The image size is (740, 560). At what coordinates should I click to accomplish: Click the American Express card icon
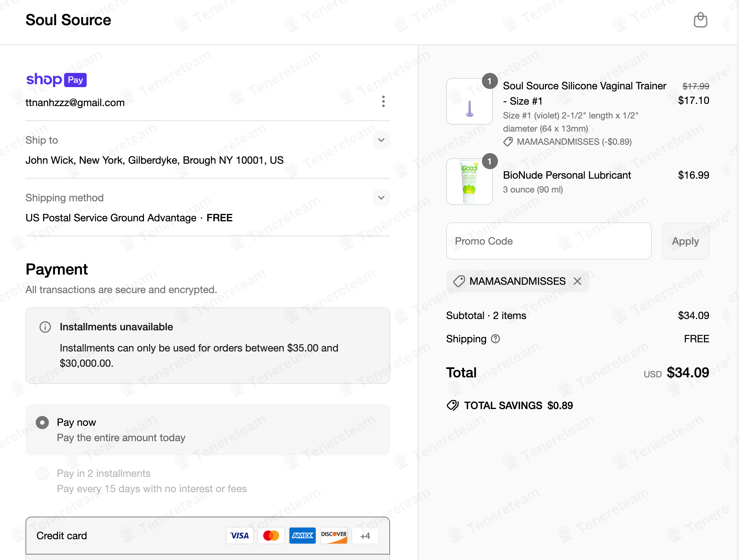(x=302, y=536)
